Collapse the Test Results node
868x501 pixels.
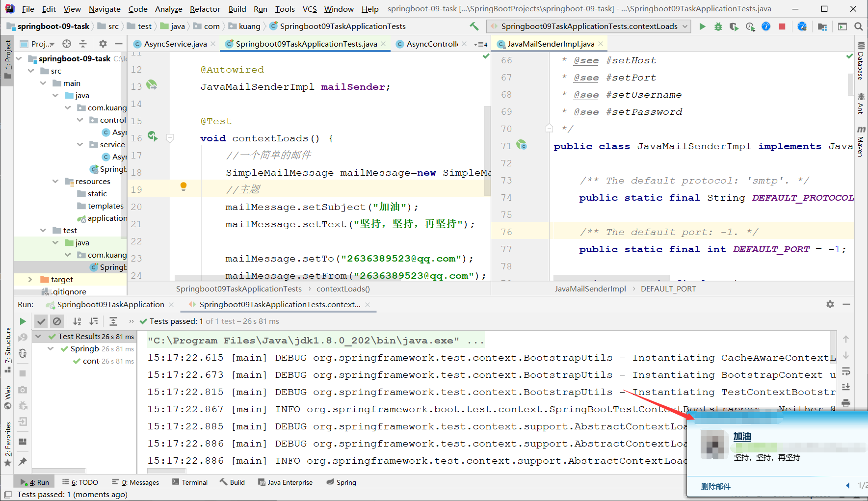[38, 337]
